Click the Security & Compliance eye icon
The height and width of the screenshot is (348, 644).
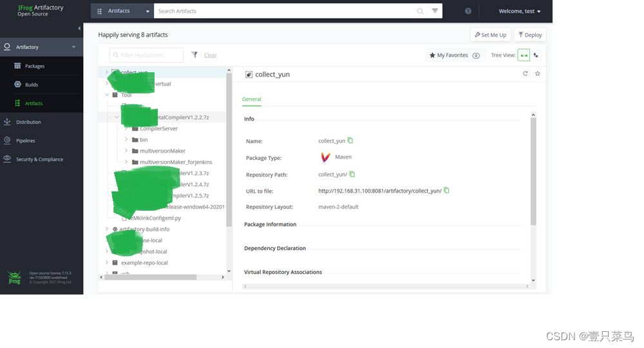[7, 159]
